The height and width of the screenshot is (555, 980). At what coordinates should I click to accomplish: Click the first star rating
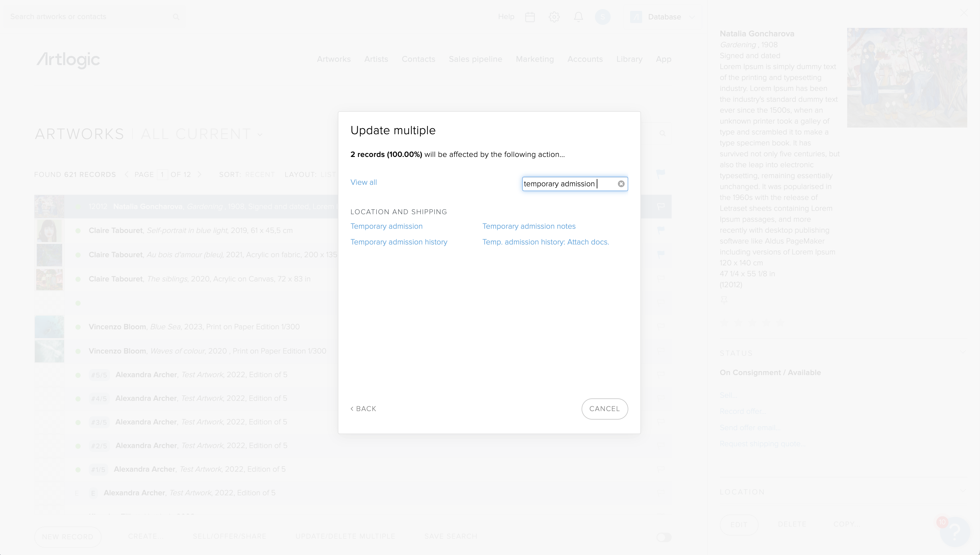pyautogui.click(x=724, y=323)
